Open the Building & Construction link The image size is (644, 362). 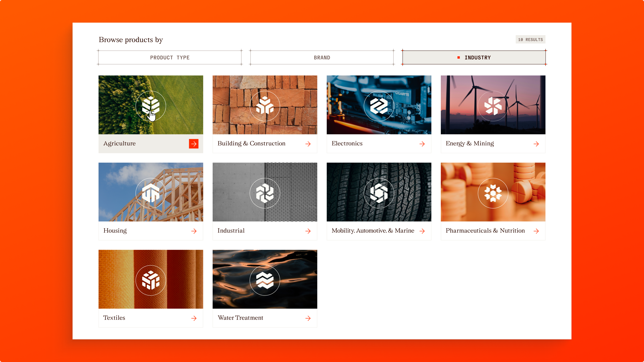(x=251, y=143)
